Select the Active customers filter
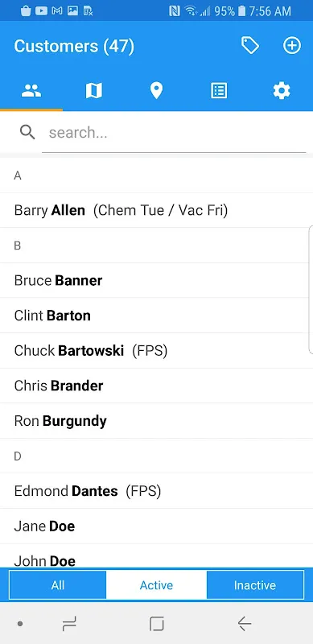313x644 pixels. [x=156, y=585]
